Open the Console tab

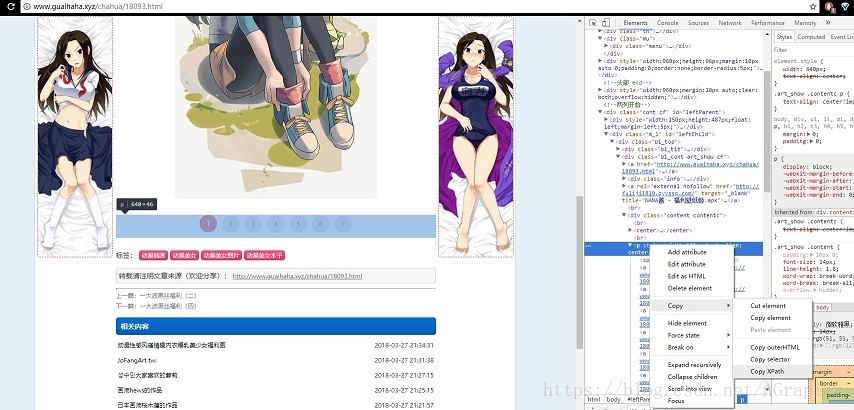pos(667,23)
